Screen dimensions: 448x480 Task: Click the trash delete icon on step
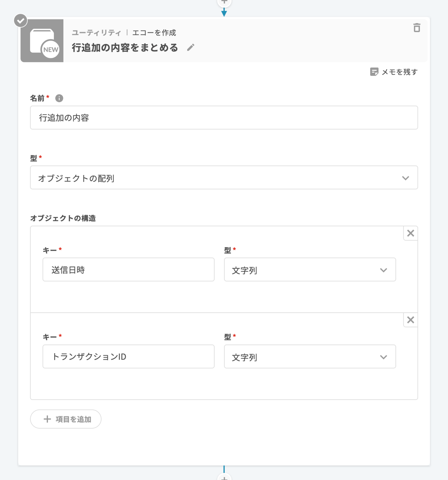coord(417,28)
